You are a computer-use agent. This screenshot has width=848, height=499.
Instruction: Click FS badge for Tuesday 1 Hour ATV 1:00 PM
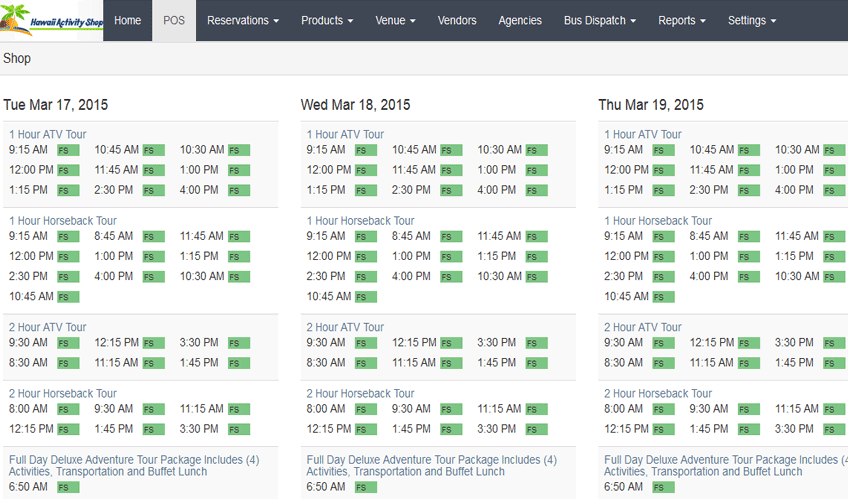point(239,170)
